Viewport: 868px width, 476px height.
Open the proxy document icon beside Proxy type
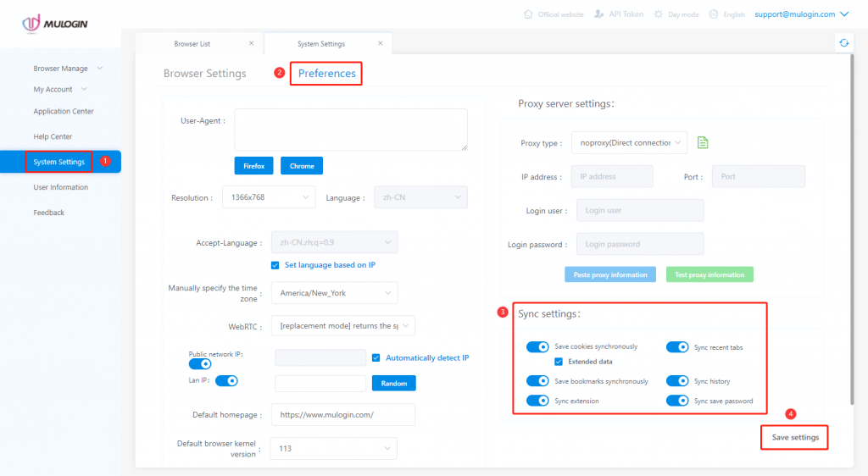(703, 142)
